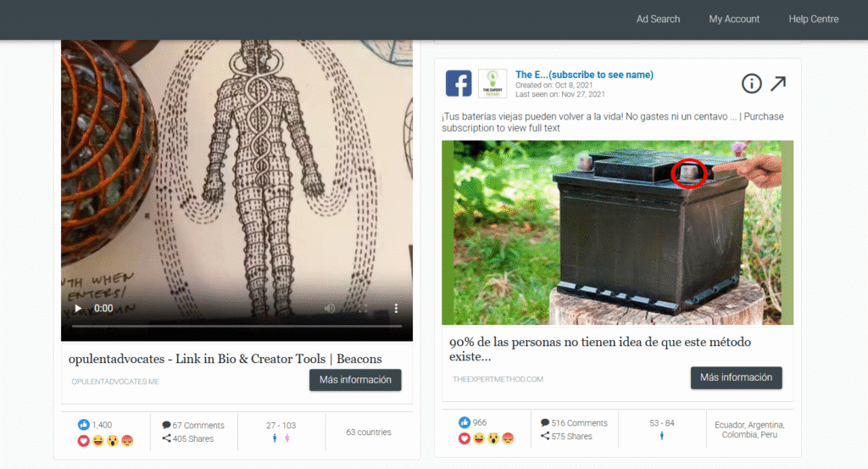Open the Ad Search menu item
Screen dimensions: 868x469
click(x=658, y=19)
